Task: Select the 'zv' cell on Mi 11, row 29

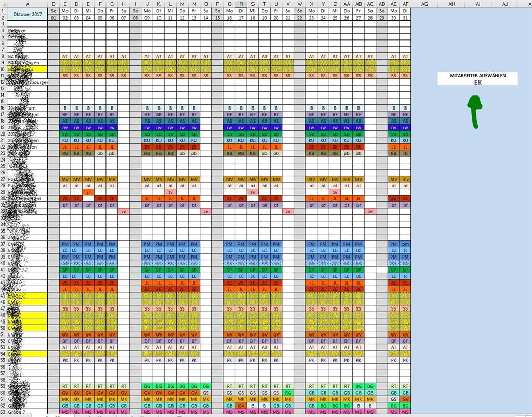Action: click(x=170, y=192)
